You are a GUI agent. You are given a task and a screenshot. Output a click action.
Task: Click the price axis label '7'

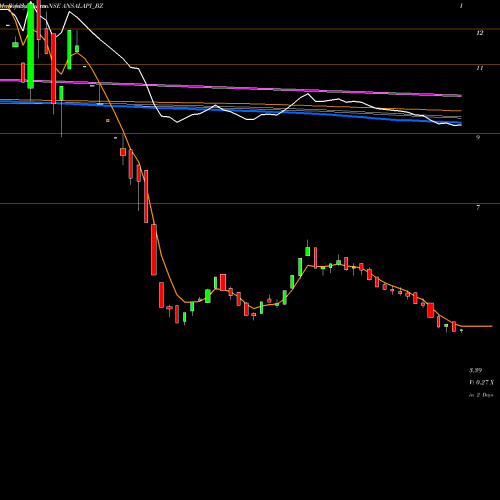(478, 207)
